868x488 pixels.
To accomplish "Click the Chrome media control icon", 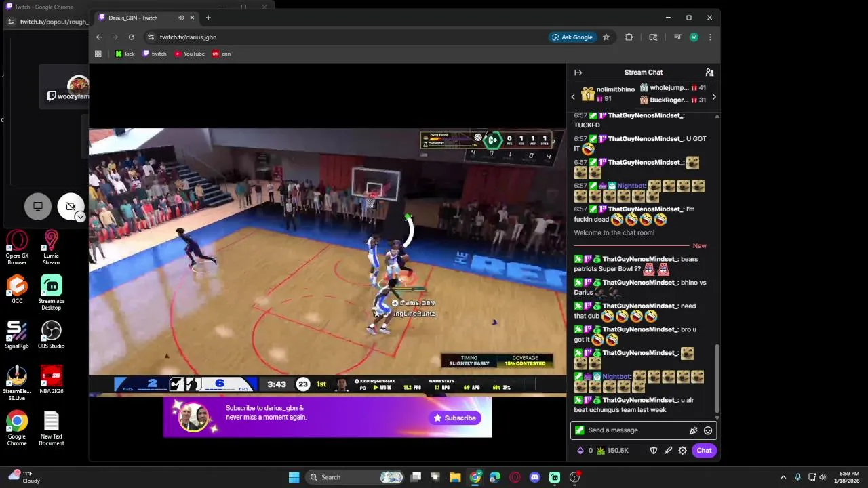I will (x=677, y=37).
